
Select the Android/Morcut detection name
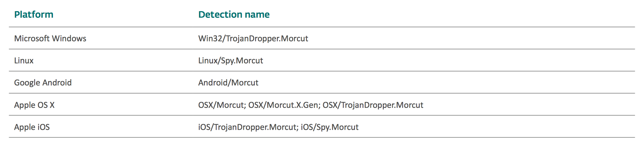228,83
